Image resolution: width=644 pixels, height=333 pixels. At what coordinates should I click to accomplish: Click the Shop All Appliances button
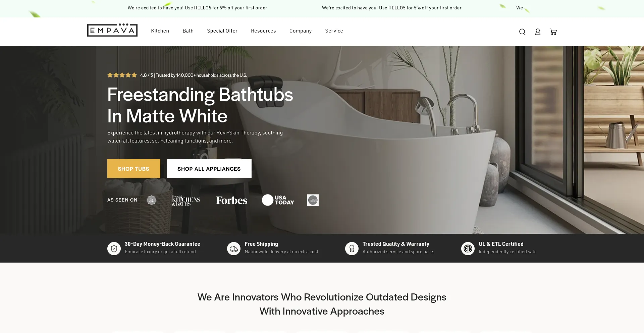point(209,168)
